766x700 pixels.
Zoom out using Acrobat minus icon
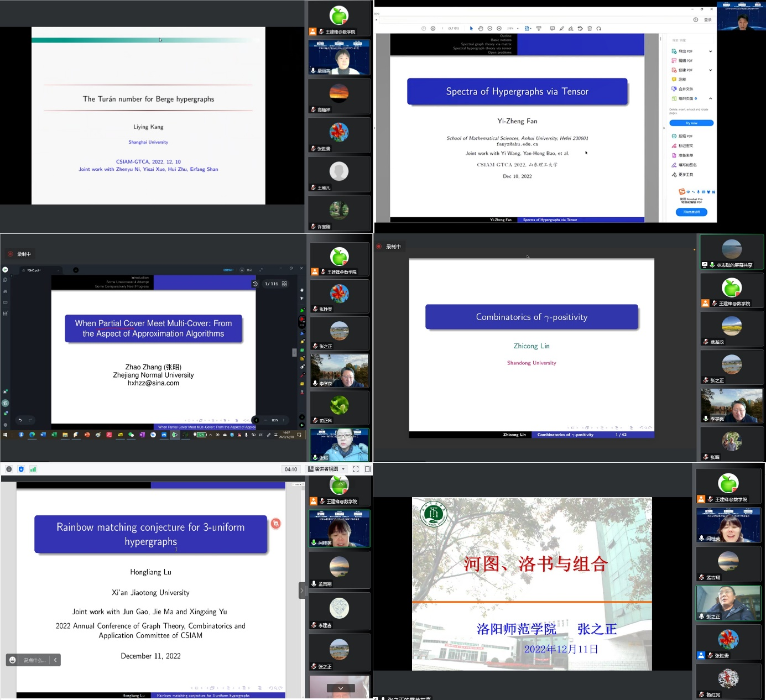490,28
